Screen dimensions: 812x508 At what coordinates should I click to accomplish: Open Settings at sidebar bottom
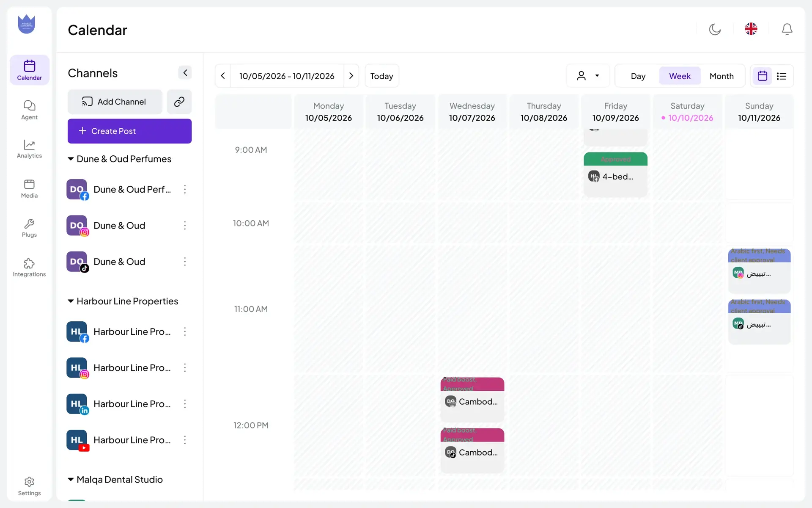29,486
